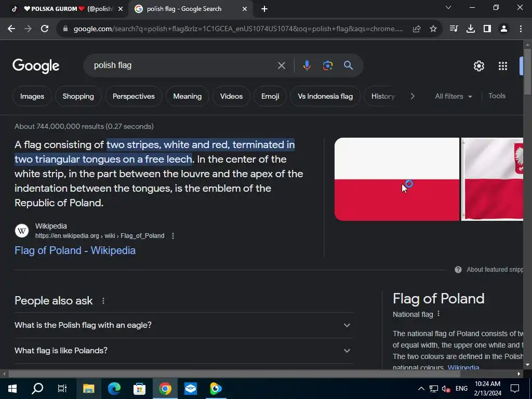Go back to the previous page
This screenshot has width=532, height=399.
click(11, 29)
